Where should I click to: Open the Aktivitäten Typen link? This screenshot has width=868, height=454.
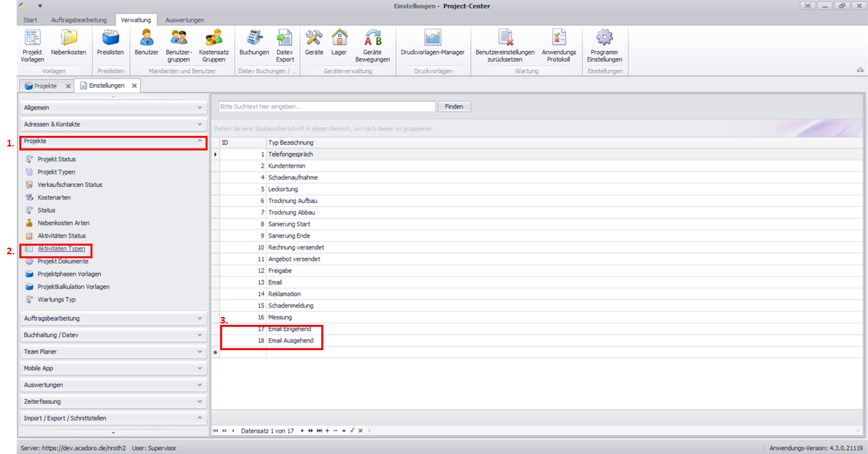coord(61,248)
